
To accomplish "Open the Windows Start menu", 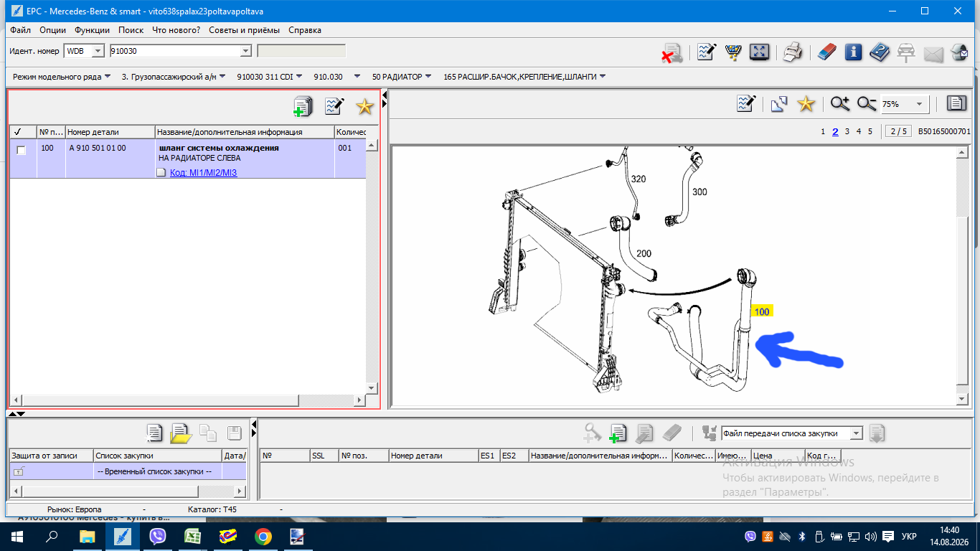I will [17, 536].
